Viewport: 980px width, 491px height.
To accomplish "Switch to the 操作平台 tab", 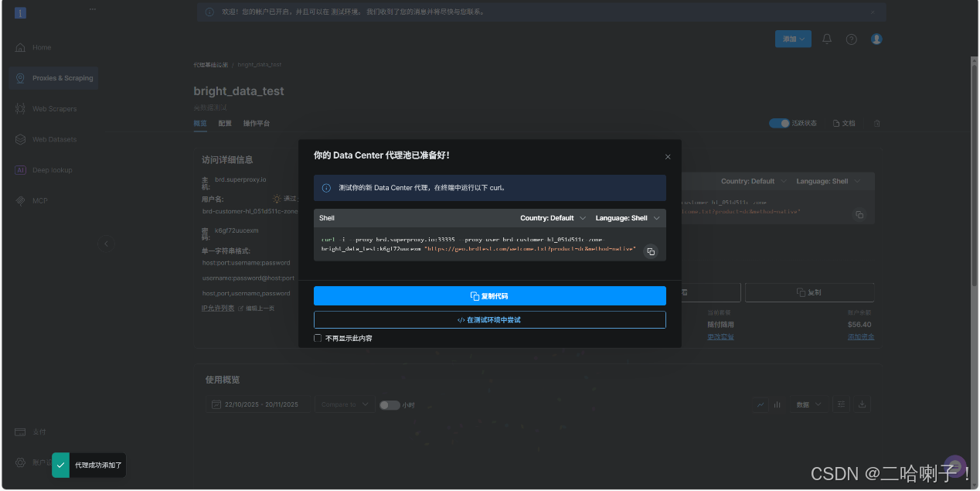I will click(257, 123).
